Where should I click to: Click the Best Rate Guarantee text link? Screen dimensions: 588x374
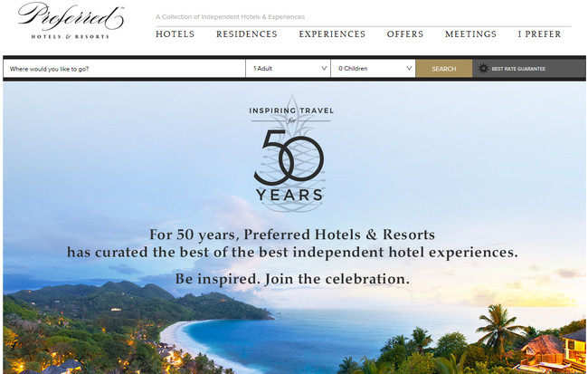[x=518, y=69]
